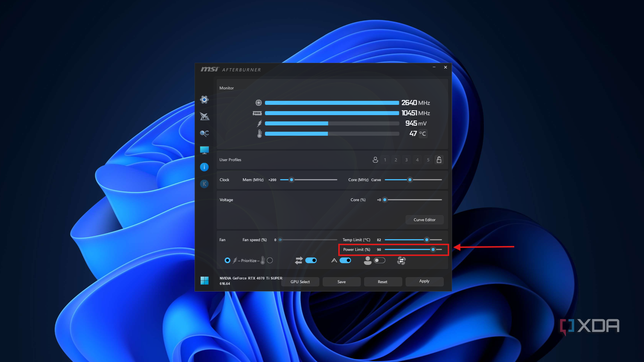Select user profile slot 1
644x362 pixels.
click(x=385, y=160)
